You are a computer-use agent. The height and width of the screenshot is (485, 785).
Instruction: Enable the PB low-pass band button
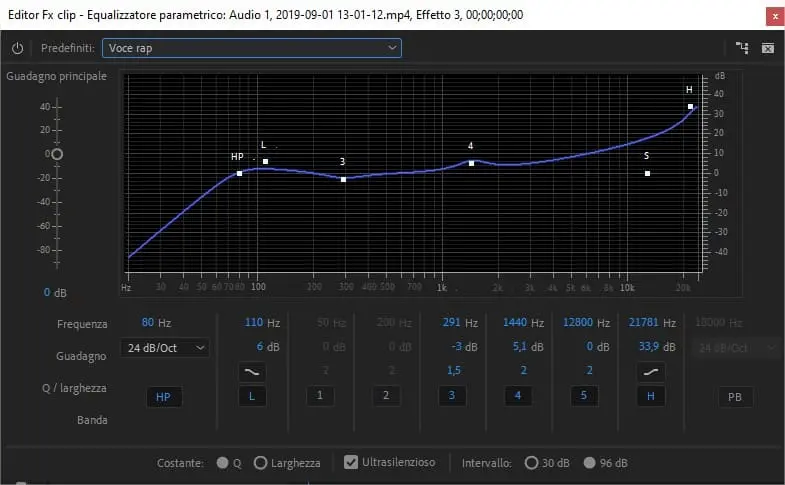point(735,397)
